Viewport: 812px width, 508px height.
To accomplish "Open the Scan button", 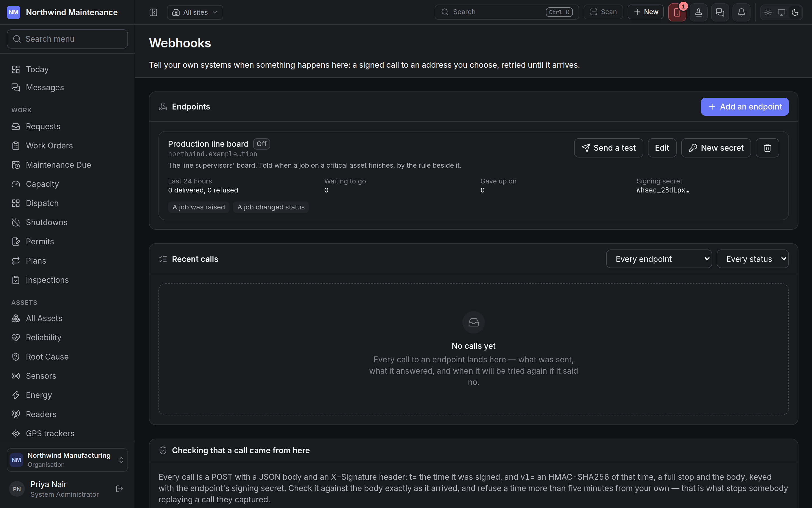I will coord(603,12).
